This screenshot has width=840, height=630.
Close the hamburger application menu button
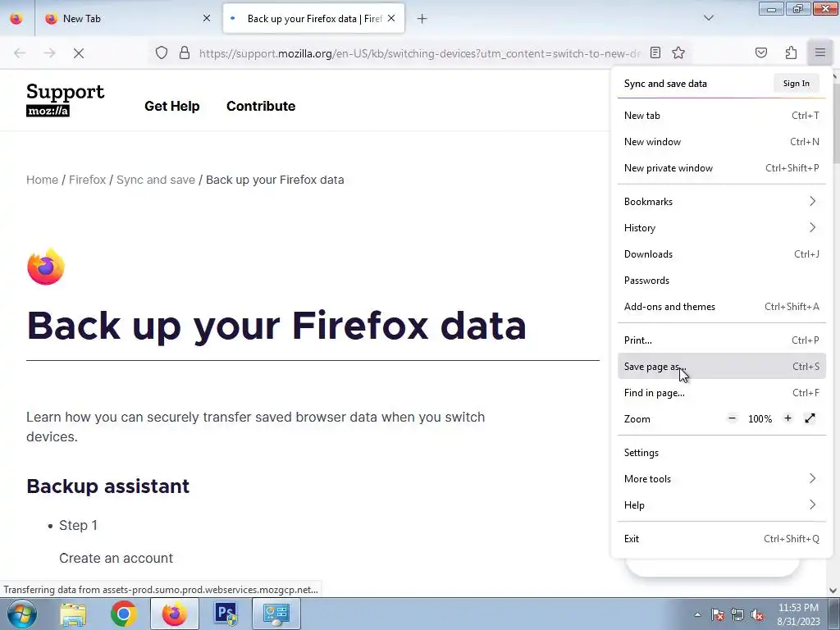(x=819, y=52)
